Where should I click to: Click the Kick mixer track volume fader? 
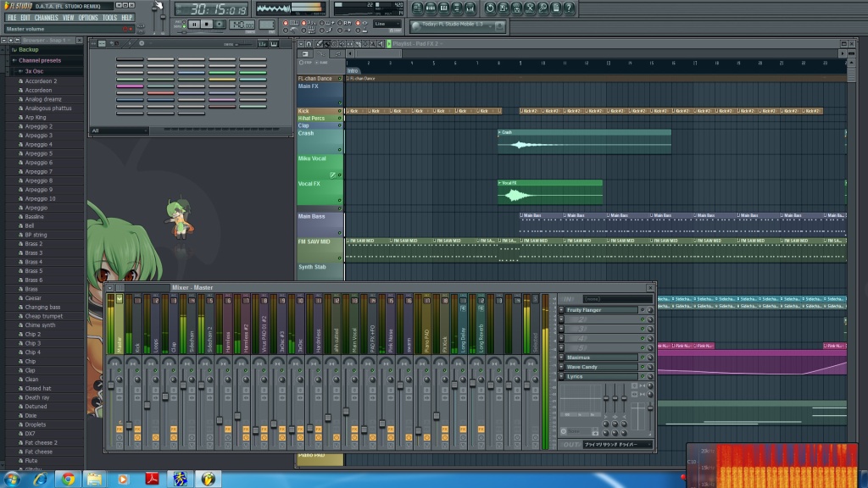(x=129, y=425)
